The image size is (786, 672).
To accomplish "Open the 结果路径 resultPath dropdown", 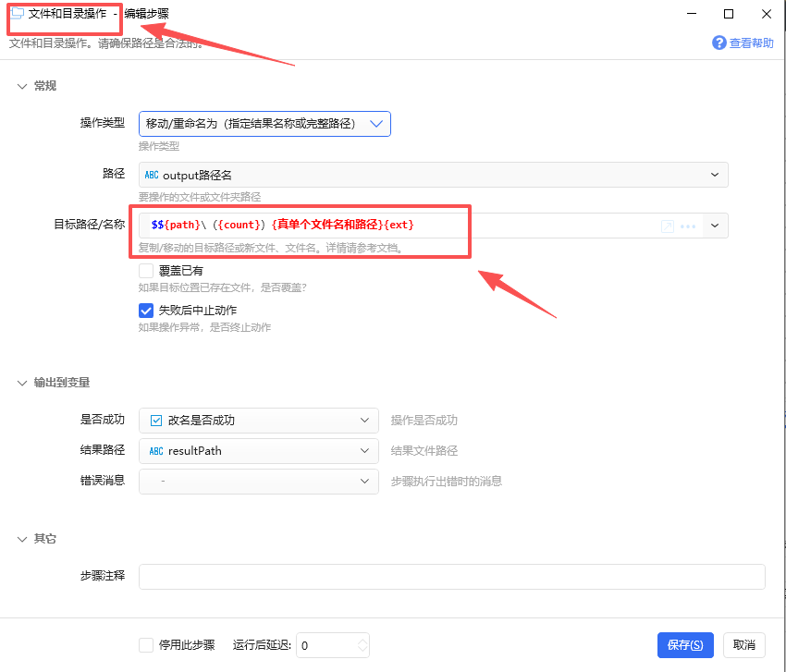I will 259,451.
